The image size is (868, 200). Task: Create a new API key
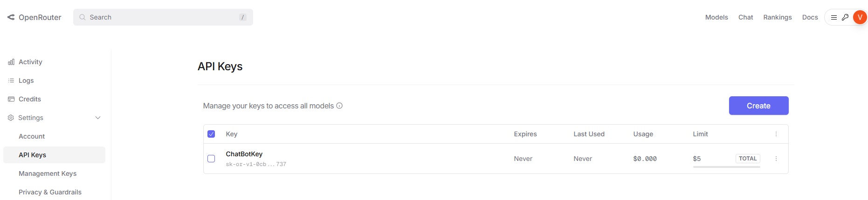coord(758,106)
